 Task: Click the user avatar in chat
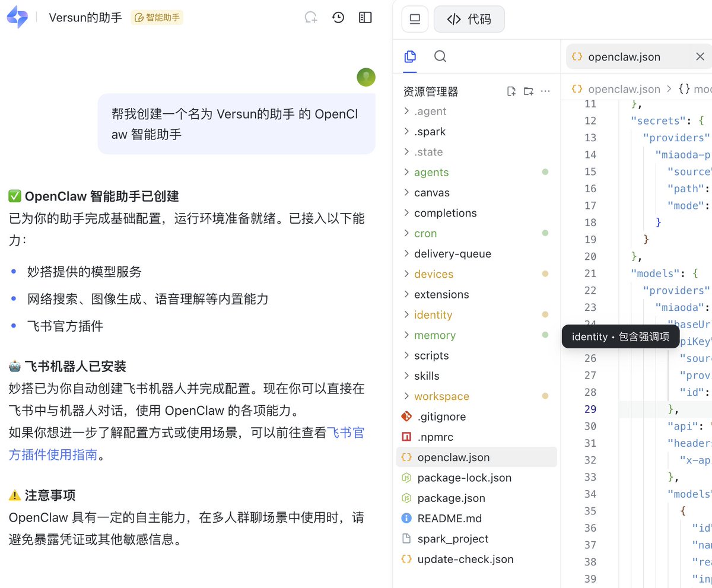(x=366, y=77)
